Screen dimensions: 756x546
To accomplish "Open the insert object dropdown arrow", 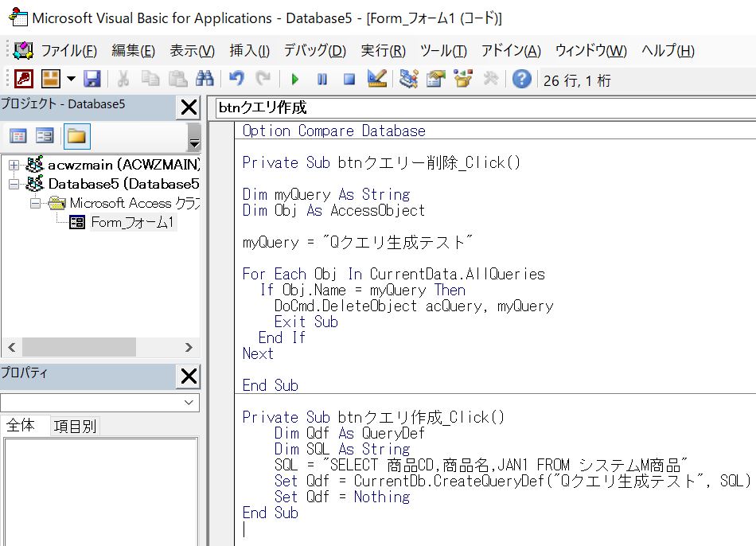I will [71, 79].
